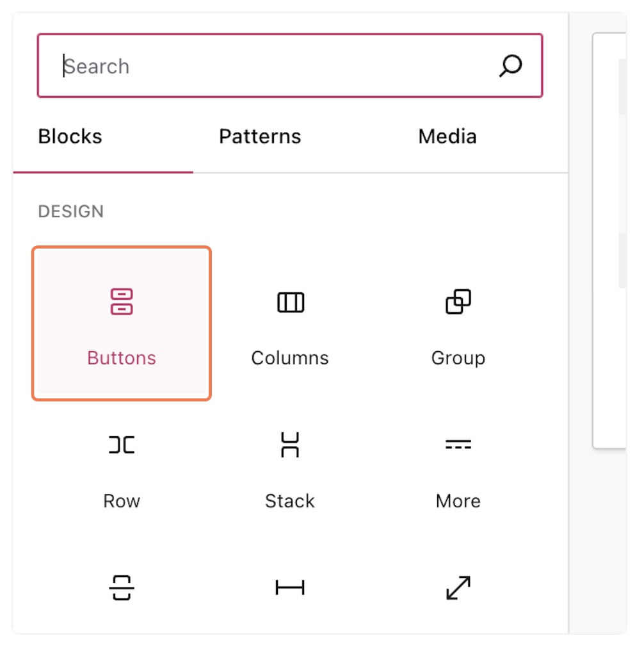Screen dimensions: 644x647
Task: Select the Page Break block icon
Action: [x=122, y=587]
